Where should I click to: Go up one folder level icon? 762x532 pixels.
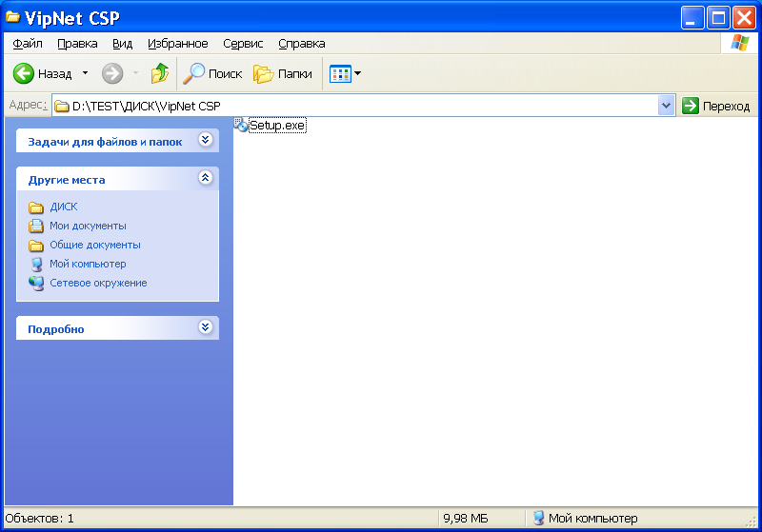coord(159,73)
